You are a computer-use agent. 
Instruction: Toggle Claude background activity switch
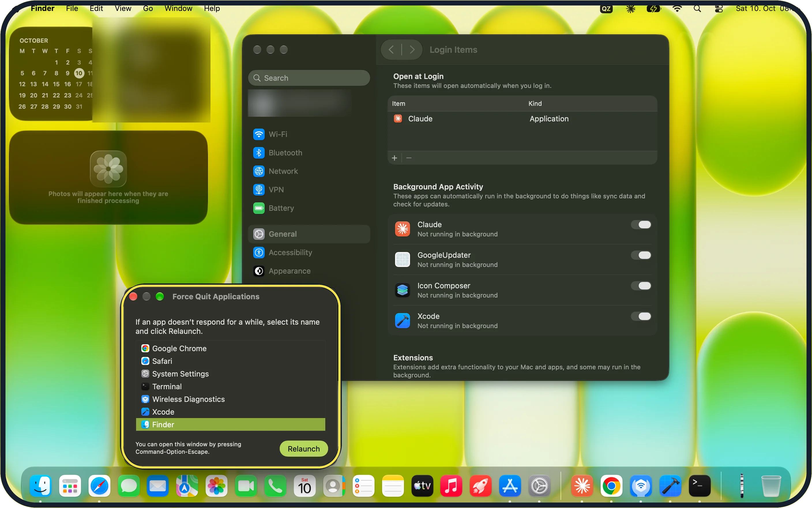point(641,225)
